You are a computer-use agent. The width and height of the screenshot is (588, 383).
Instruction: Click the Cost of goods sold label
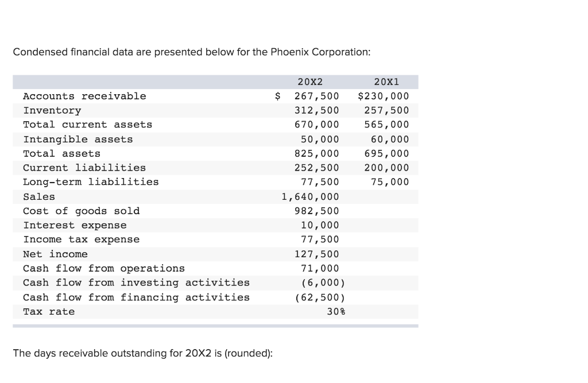pos(81,211)
